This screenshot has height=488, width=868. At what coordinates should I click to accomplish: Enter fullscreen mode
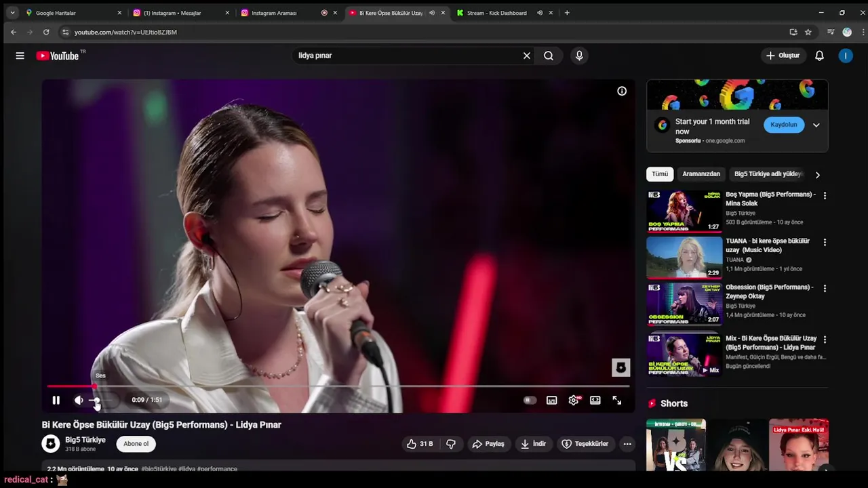coord(617,400)
